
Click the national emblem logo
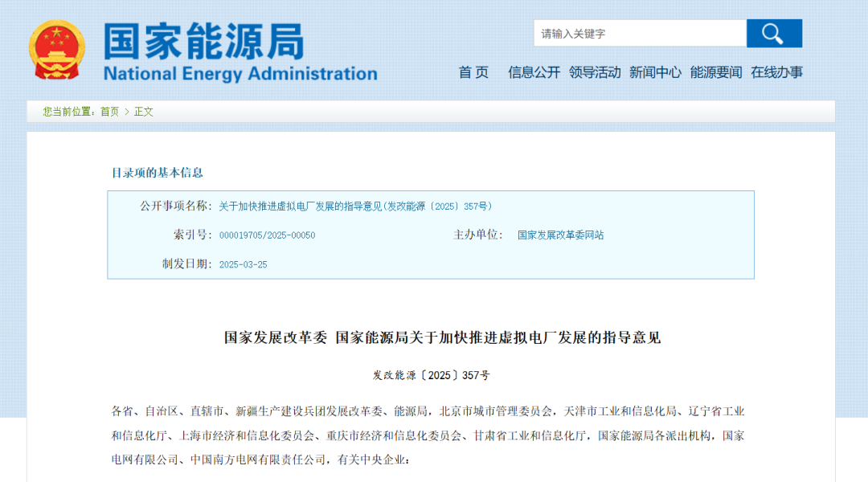coord(57,50)
